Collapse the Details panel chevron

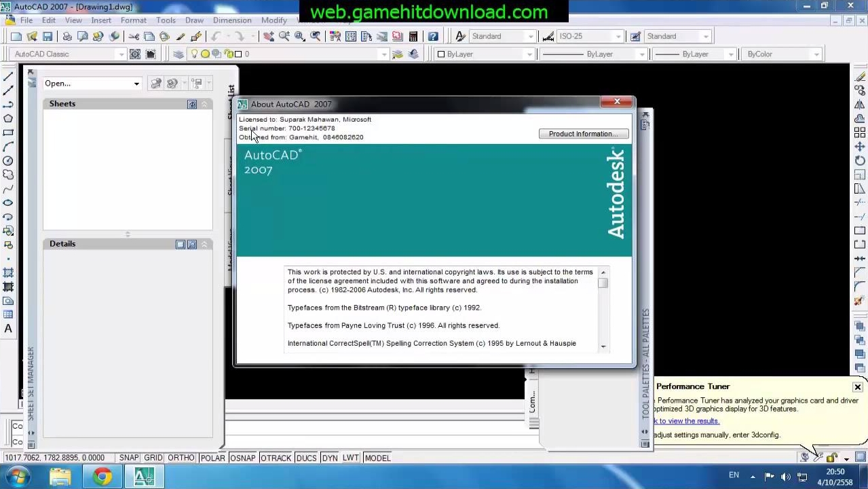204,244
